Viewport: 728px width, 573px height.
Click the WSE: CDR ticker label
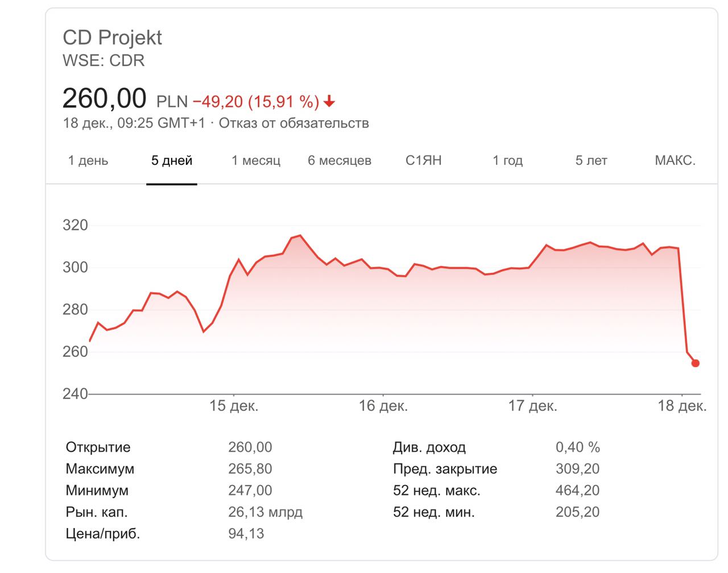[104, 60]
